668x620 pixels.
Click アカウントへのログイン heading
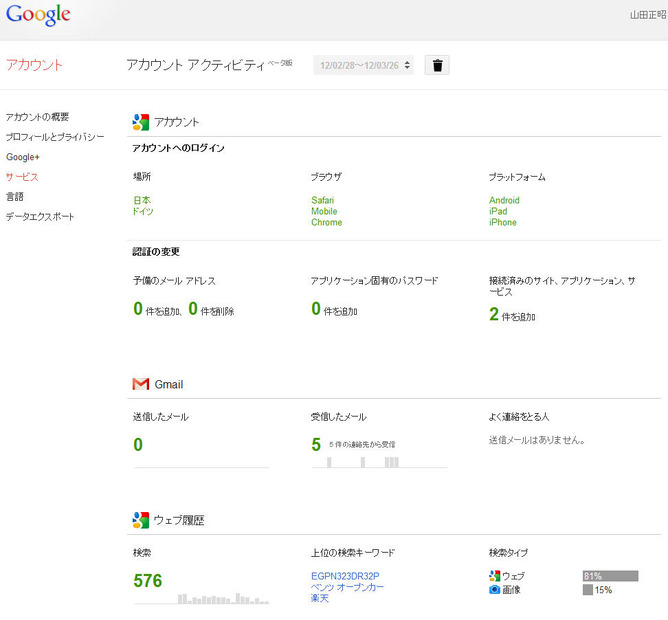[178, 148]
